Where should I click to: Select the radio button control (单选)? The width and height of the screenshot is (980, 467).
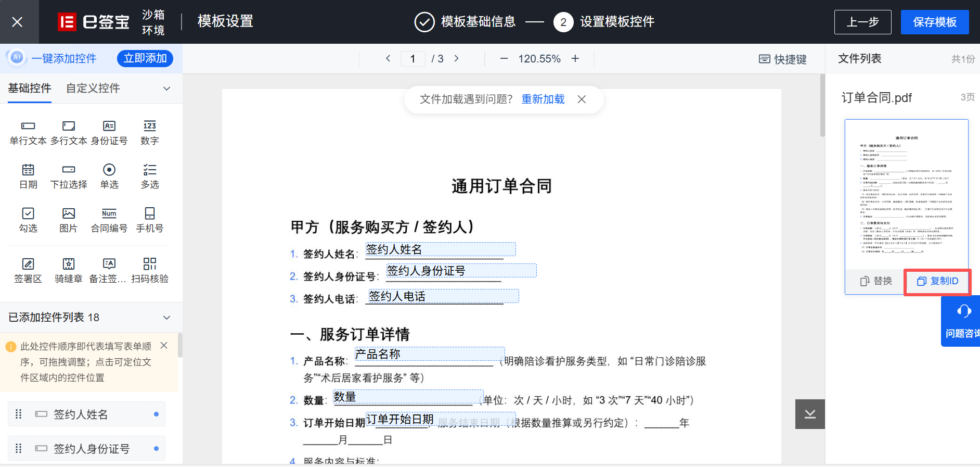[x=109, y=176]
